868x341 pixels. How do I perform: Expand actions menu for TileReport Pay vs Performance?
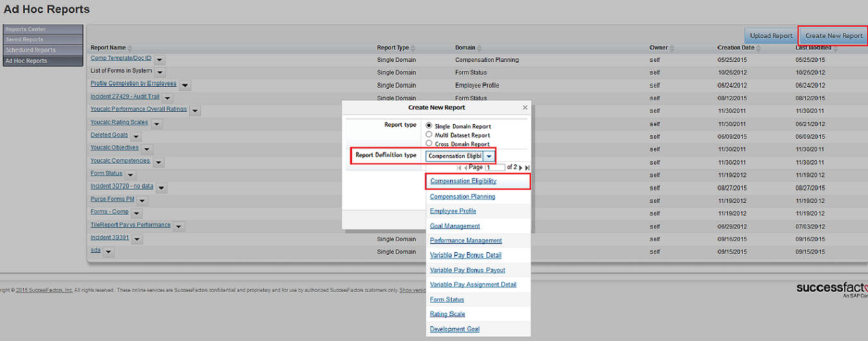pos(179,226)
